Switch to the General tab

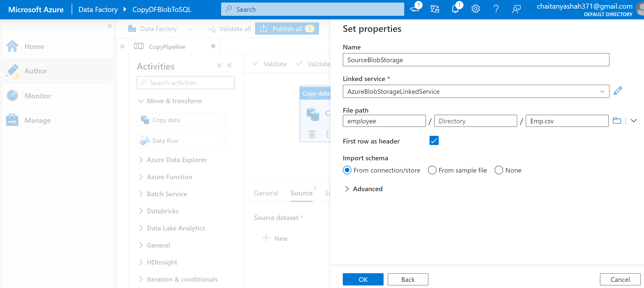[266, 193]
